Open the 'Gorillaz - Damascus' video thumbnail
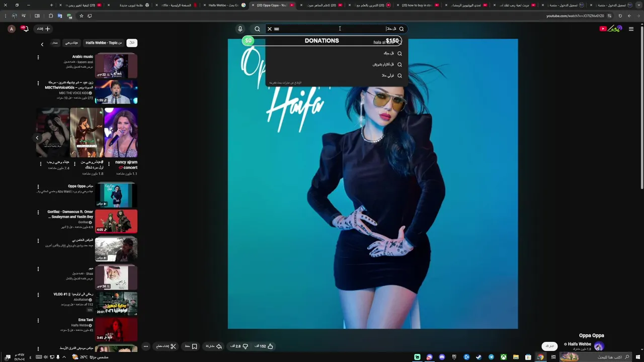 [x=116, y=221]
